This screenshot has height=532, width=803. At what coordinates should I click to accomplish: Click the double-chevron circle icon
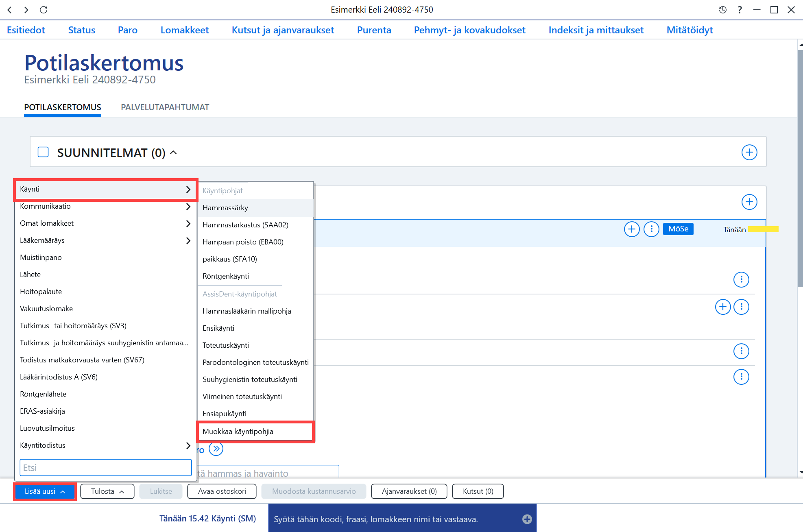(x=216, y=449)
